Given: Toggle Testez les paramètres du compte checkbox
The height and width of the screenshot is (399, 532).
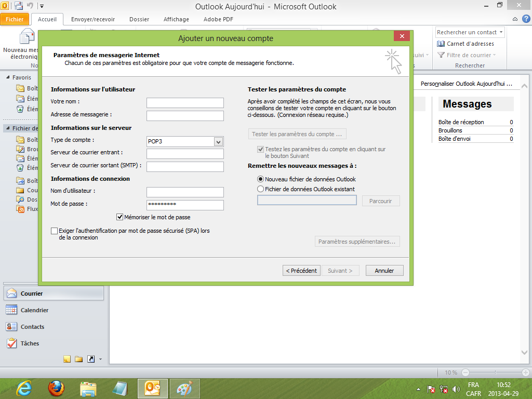Looking at the screenshot, I should (261, 149).
